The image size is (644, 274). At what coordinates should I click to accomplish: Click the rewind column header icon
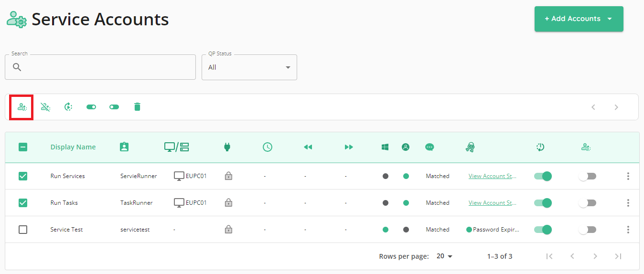point(308,147)
